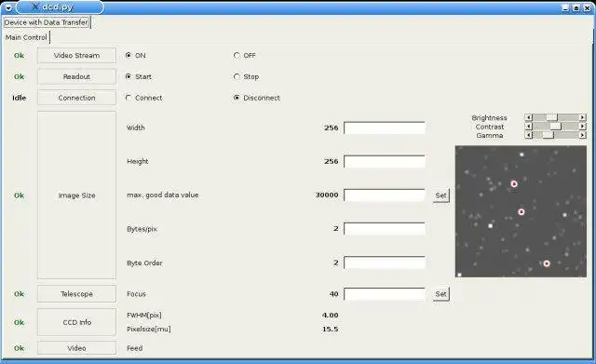The image size is (596, 364).
Task: Click the 30000 max data value
Action: click(x=327, y=195)
